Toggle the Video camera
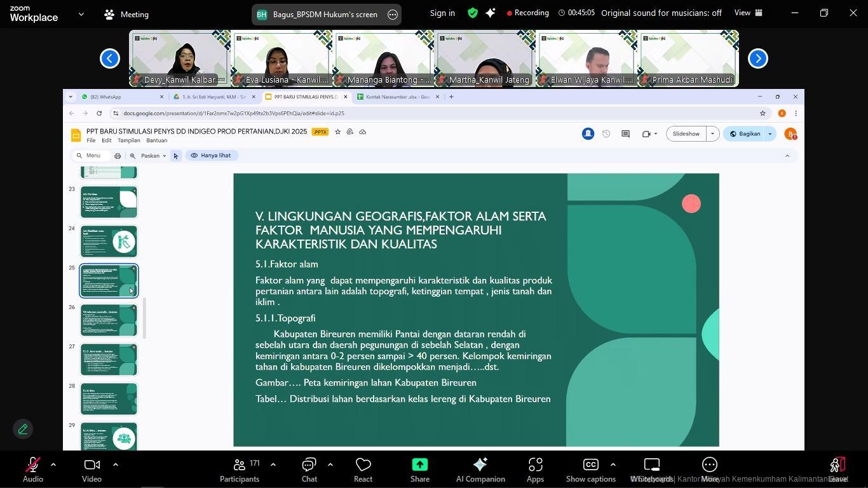The width and height of the screenshot is (868, 488). (92, 470)
